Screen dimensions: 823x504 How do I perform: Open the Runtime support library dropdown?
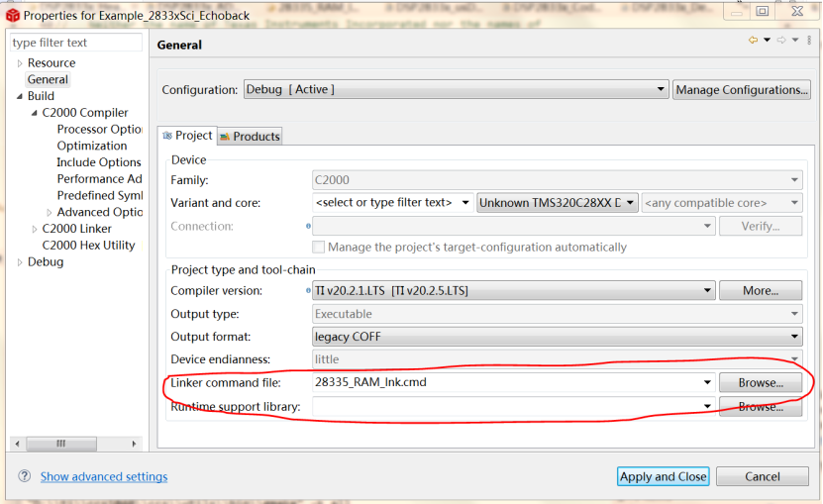pos(707,406)
